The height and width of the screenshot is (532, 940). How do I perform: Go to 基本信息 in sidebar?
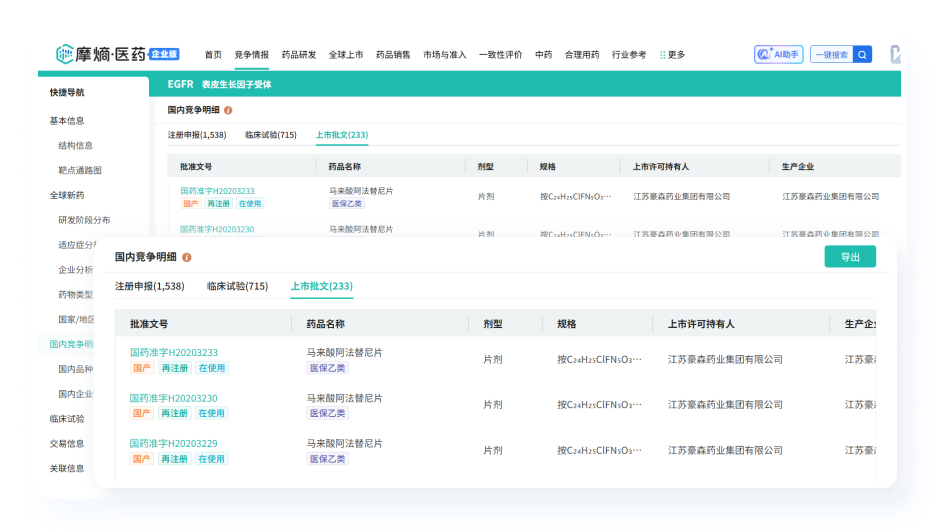click(67, 121)
